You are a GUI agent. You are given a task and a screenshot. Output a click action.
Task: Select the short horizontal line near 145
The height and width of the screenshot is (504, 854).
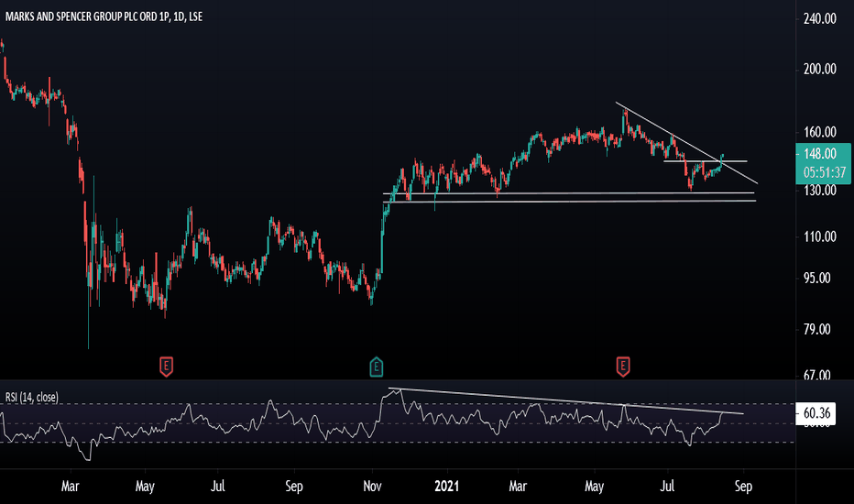pyautogui.click(x=706, y=161)
